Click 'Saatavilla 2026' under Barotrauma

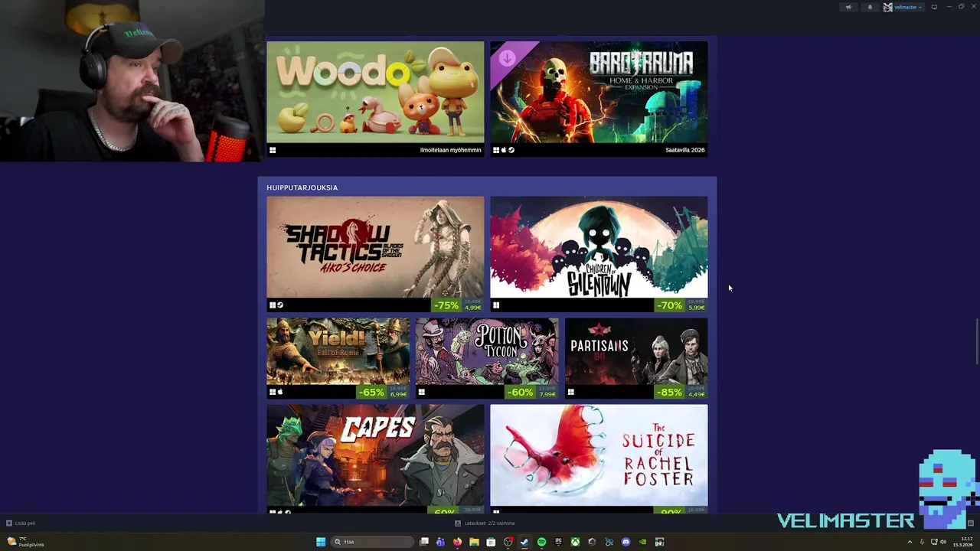point(684,150)
